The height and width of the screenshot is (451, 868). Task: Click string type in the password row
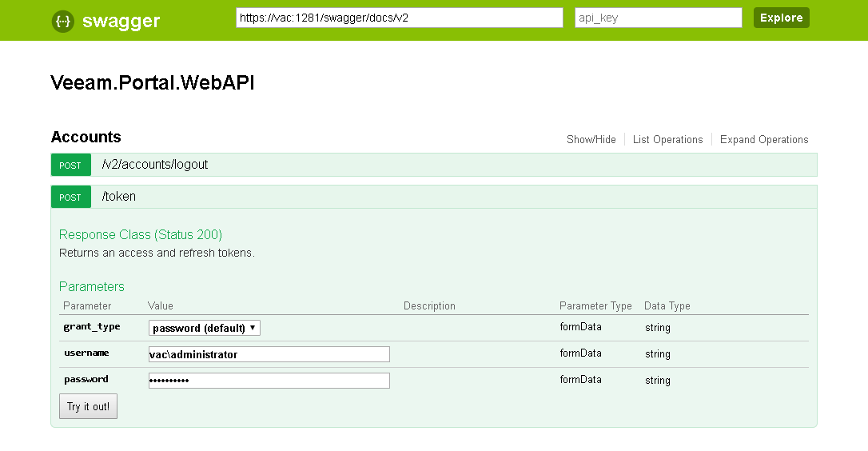coord(658,380)
